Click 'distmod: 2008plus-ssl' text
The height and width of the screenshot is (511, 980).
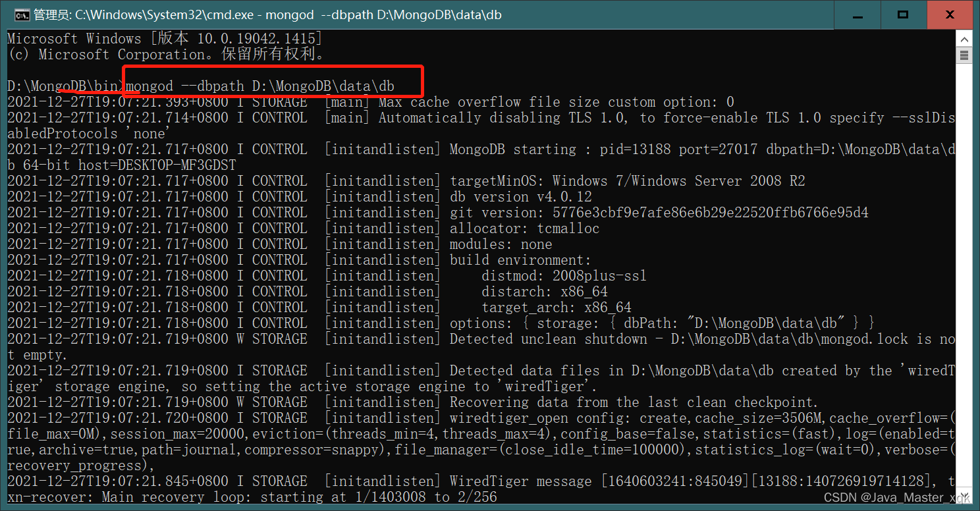[564, 276]
